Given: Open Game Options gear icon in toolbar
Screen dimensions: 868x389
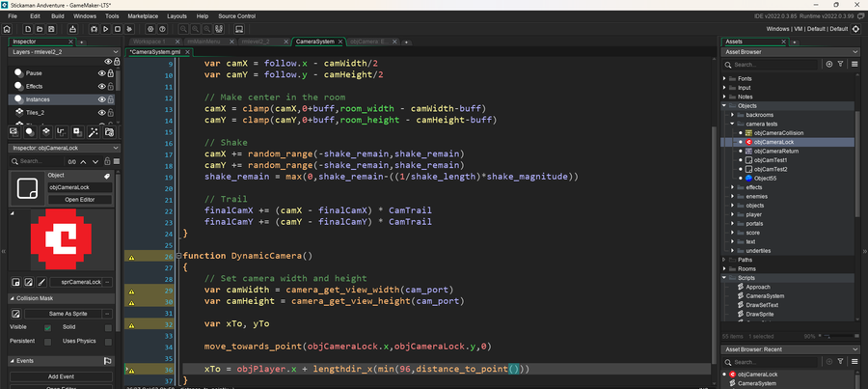Looking at the screenshot, I should click(150, 29).
